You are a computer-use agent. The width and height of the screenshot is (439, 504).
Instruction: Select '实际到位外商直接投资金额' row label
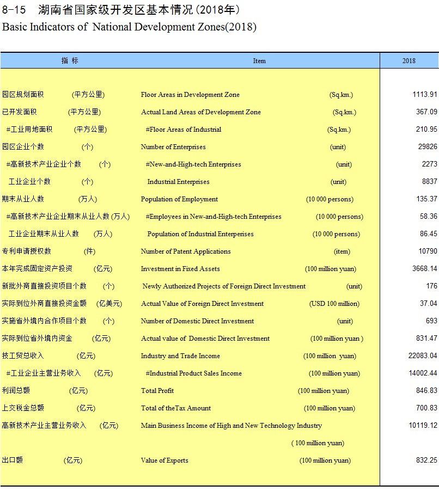(x=44, y=303)
